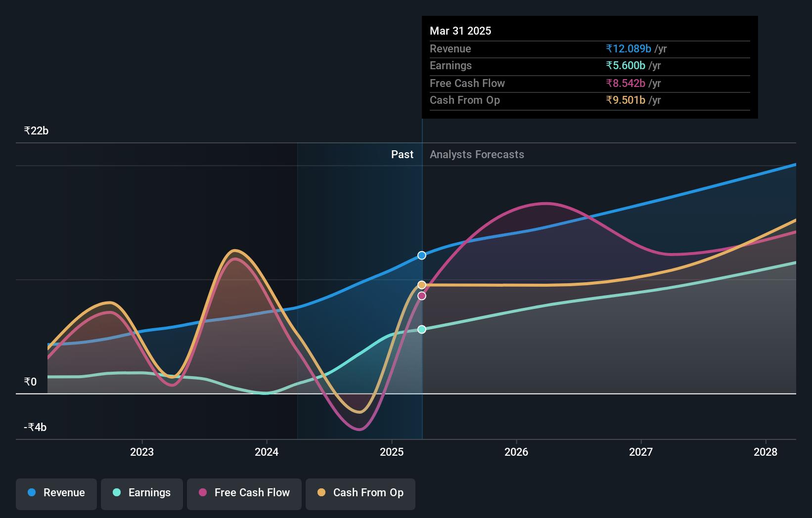
Task: Click the orange Cash From Op legend dot
Action: (321, 492)
